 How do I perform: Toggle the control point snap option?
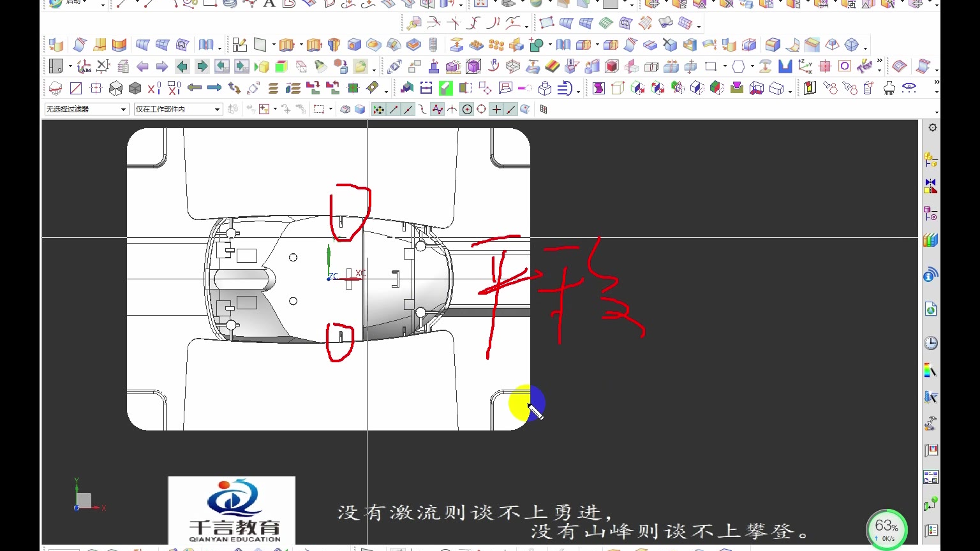(437, 110)
